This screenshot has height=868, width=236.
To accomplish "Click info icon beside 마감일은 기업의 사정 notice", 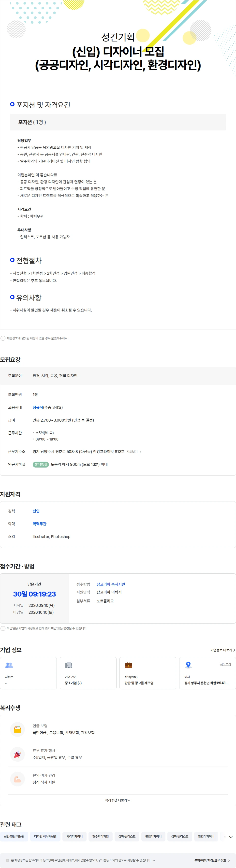I will [3, 628].
